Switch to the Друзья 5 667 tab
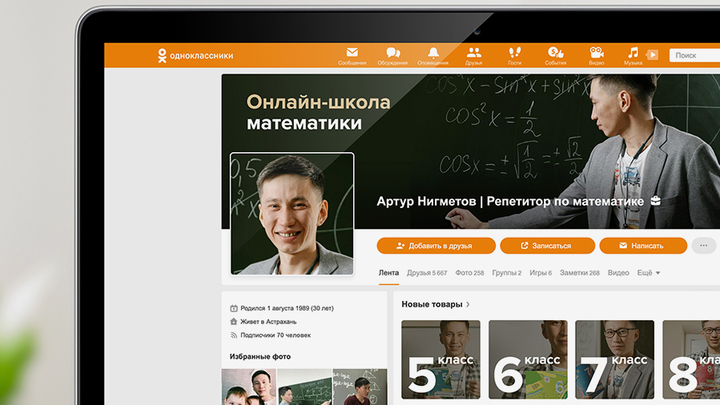 click(427, 273)
